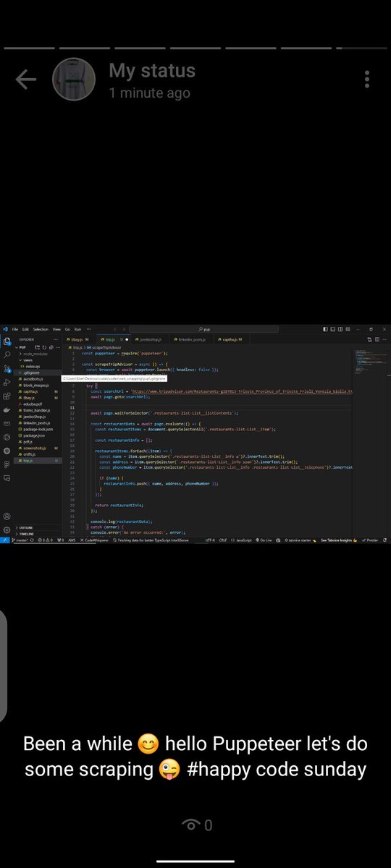The image size is (391, 868).
Task: Click CodeWhisperer in the status bar
Action: [93, 540]
